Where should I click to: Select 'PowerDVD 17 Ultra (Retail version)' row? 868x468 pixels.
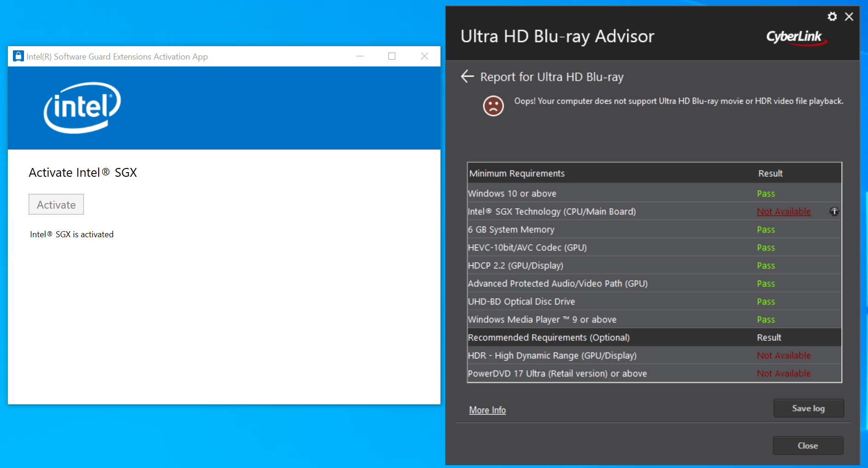click(x=654, y=373)
